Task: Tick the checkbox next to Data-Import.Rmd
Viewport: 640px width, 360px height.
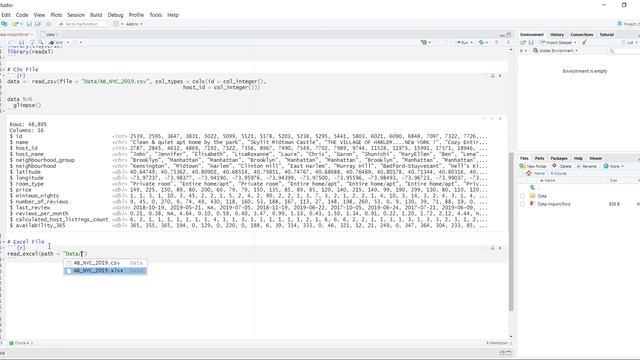Action: 522,204
